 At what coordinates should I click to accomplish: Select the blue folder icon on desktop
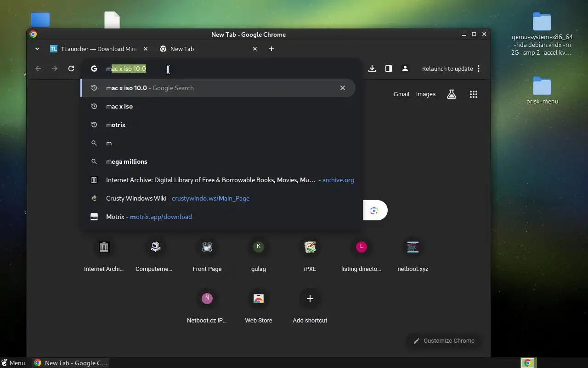[40, 20]
